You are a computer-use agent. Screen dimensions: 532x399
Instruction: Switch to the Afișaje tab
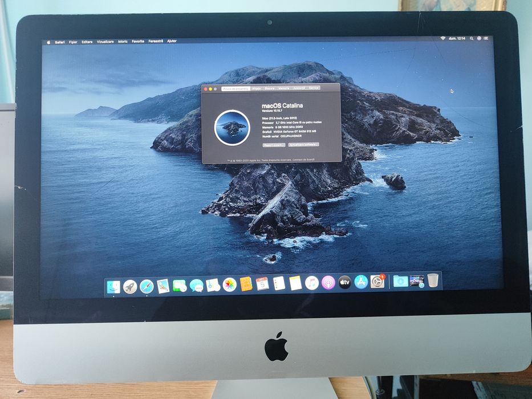click(257, 88)
